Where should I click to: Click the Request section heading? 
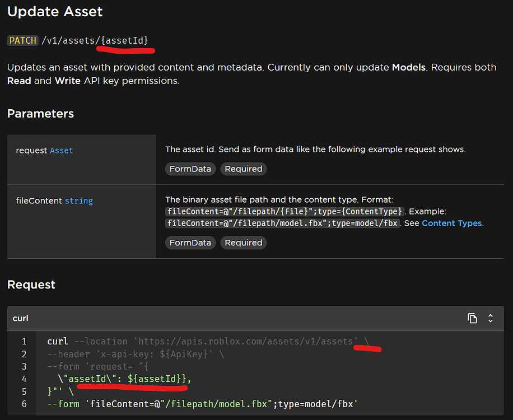tap(31, 284)
